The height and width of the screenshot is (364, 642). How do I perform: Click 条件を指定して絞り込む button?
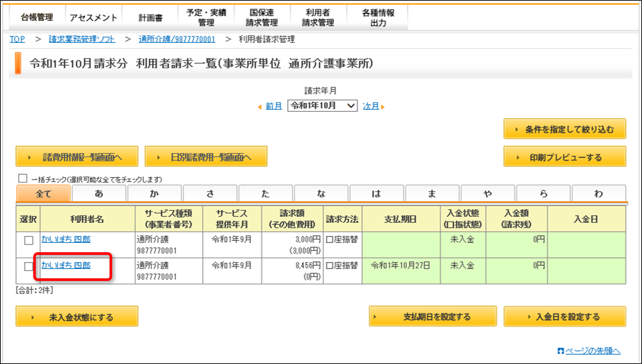(x=564, y=129)
